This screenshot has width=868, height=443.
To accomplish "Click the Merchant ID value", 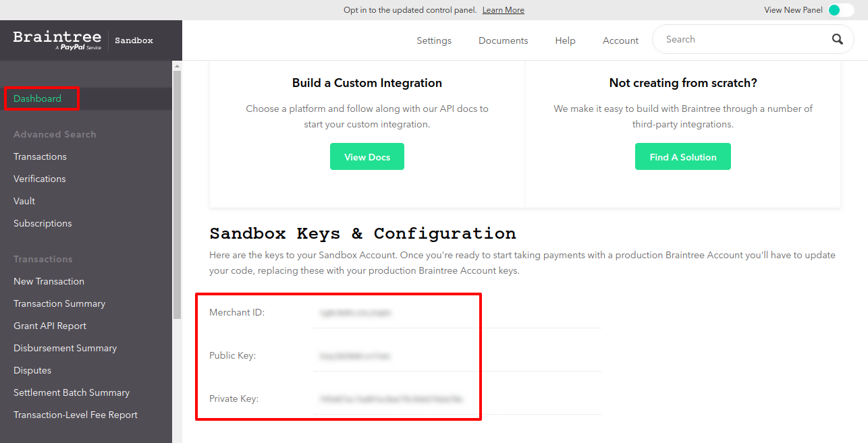I will point(356,313).
